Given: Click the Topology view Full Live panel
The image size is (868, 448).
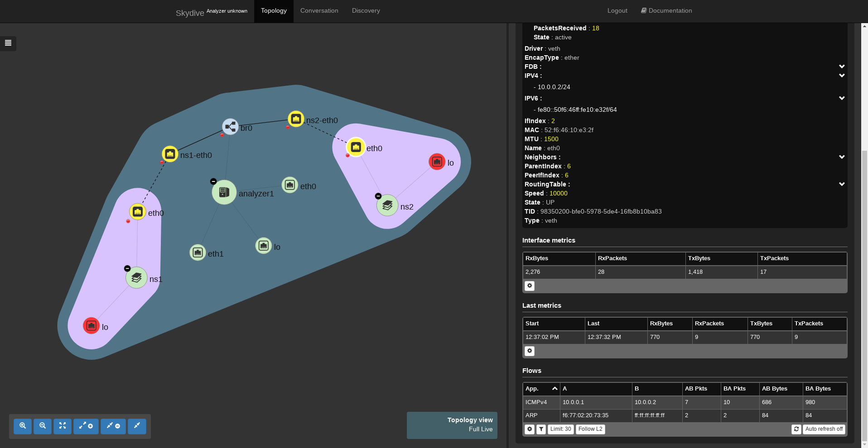Looking at the screenshot, I should pyautogui.click(x=452, y=425).
